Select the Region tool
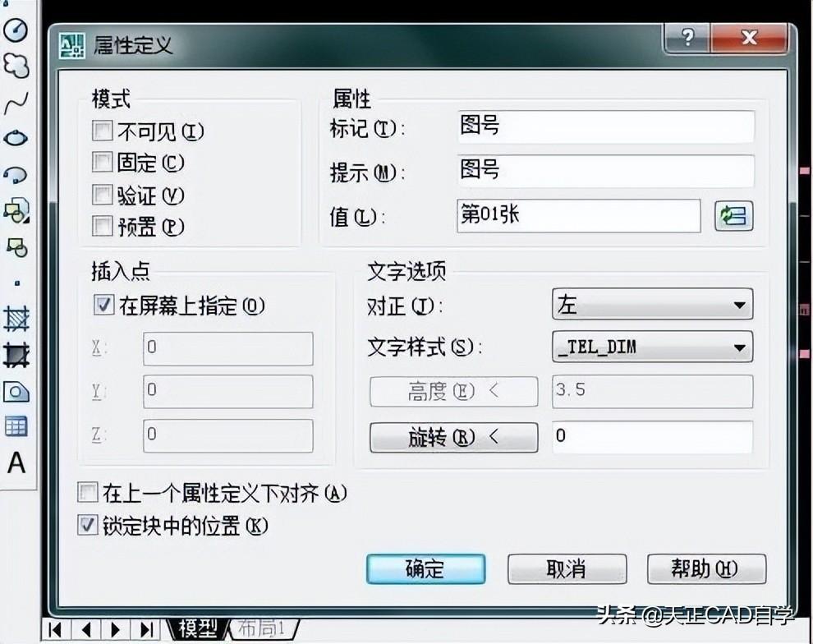This screenshot has width=813, height=644. [x=16, y=392]
